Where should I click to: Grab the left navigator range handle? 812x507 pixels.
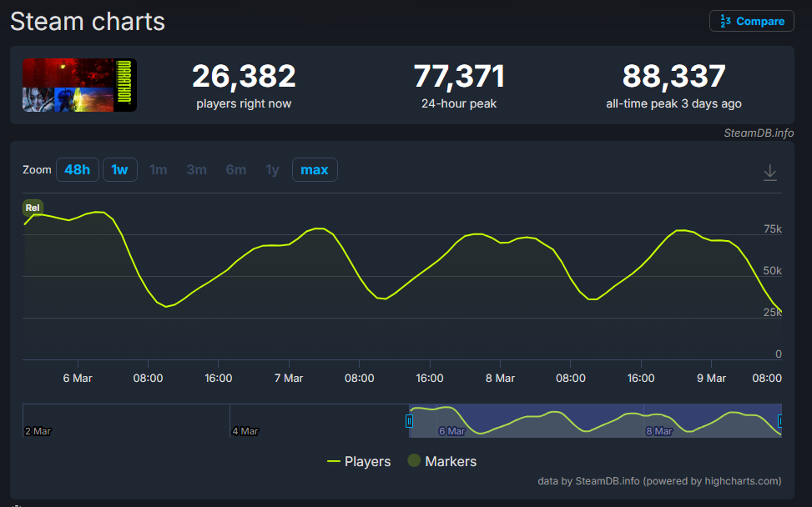tap(409, 421)
